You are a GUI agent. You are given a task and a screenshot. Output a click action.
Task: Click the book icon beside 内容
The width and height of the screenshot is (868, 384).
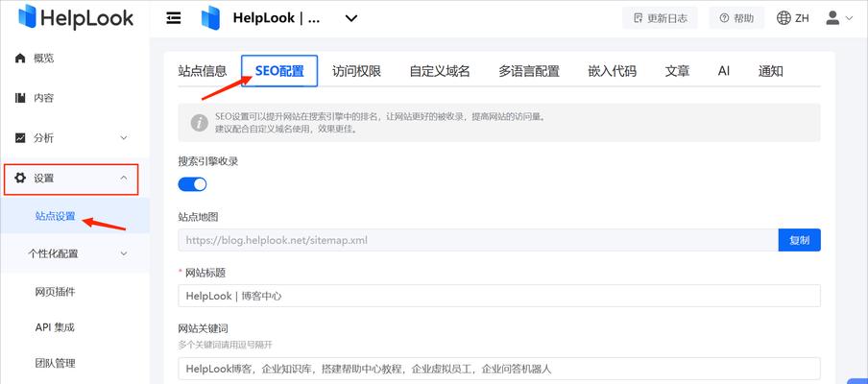pos(20,98)
